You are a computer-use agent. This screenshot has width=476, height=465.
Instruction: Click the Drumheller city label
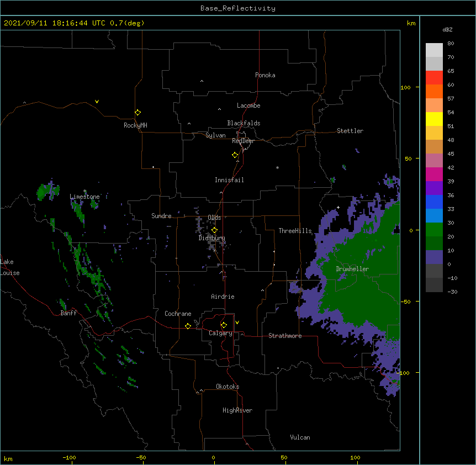352,269
